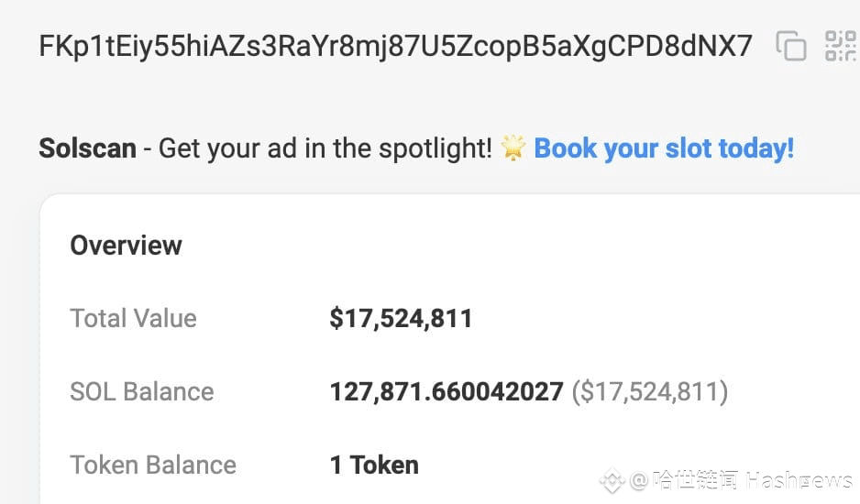Click the Chinese 哈世链闻 watermark text
The height and width of the screenshot is (504, 860).
click(x=696, y=480)
